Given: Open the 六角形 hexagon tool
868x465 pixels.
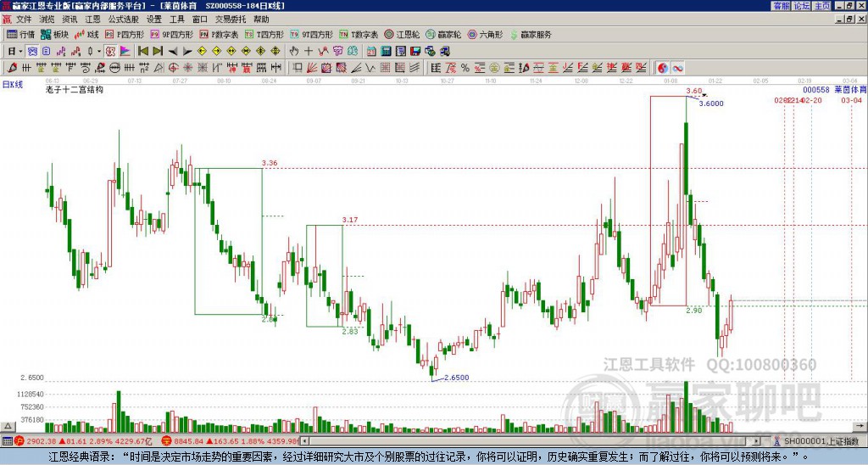Looking at the screenshot, I should [485, 34].
